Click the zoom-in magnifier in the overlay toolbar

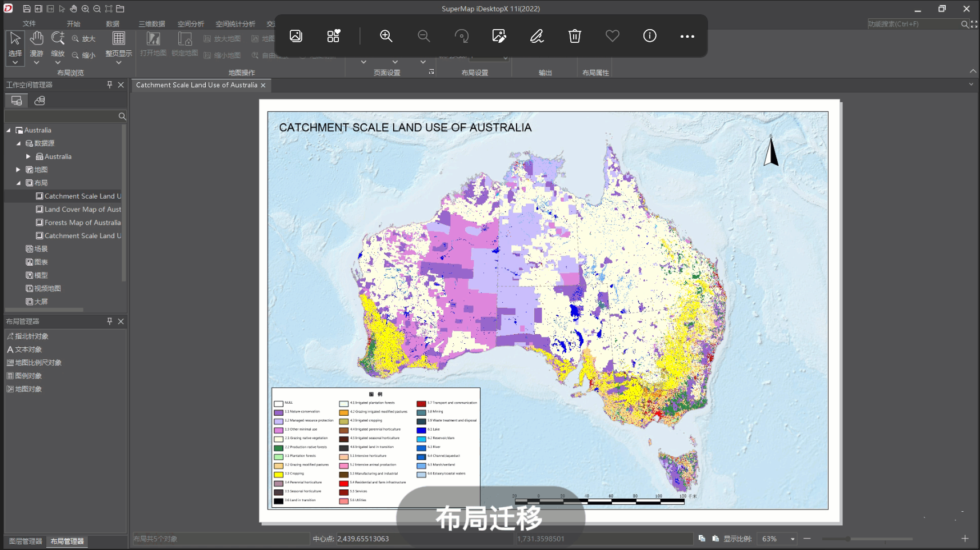386,36
